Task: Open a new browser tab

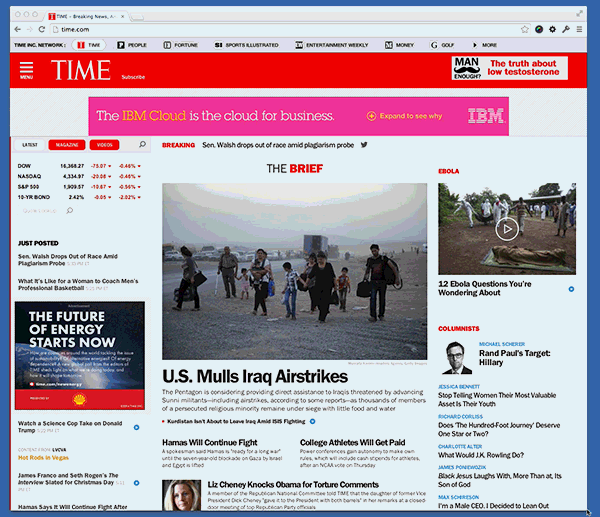Action: click(x=137, y=17)
